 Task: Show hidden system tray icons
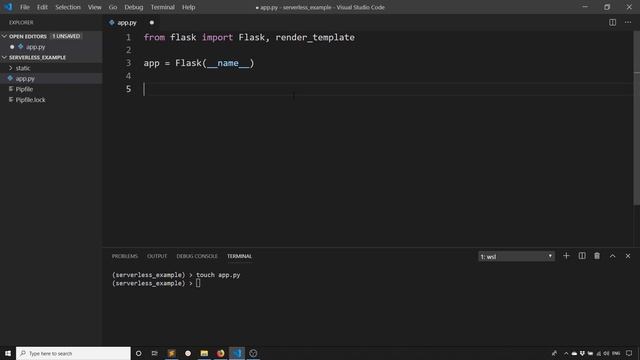[566, 353]
